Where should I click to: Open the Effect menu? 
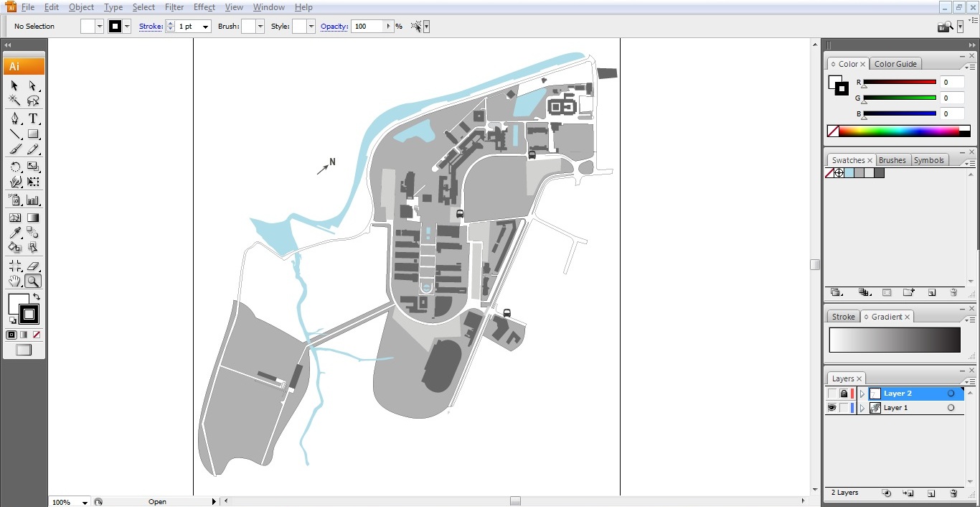click(204, 7)
